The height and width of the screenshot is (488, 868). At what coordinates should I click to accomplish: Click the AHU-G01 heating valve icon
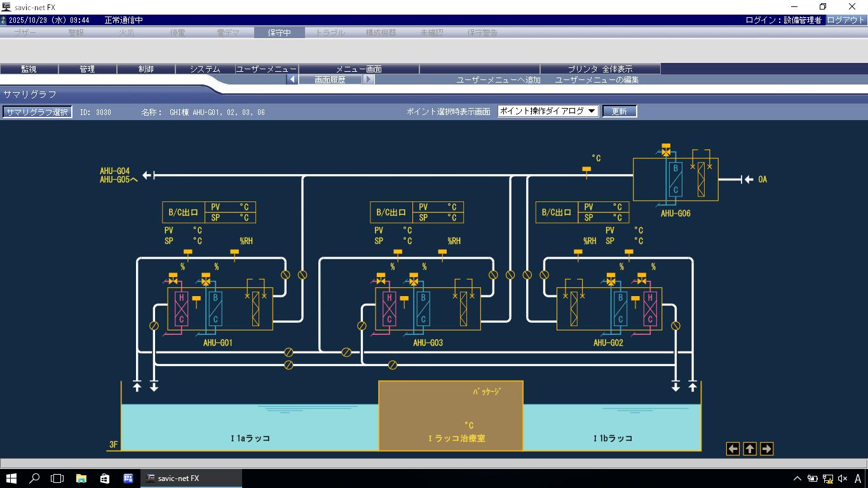coord(173,279)
